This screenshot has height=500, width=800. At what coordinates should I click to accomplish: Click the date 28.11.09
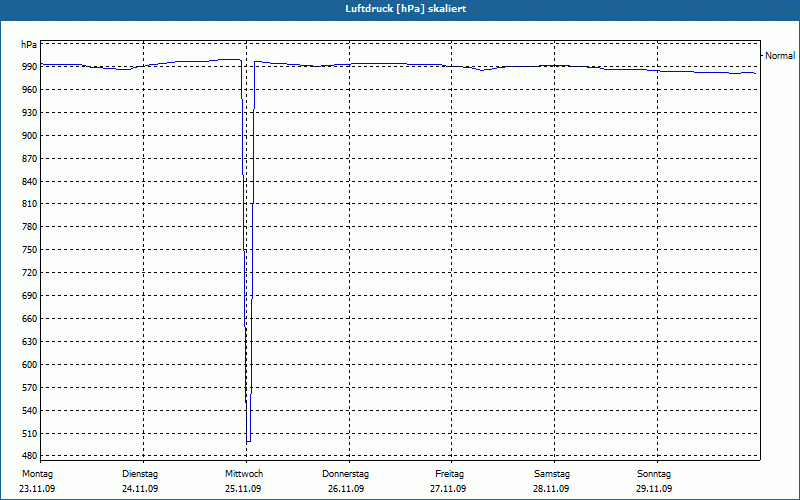(x=552, y=489)
